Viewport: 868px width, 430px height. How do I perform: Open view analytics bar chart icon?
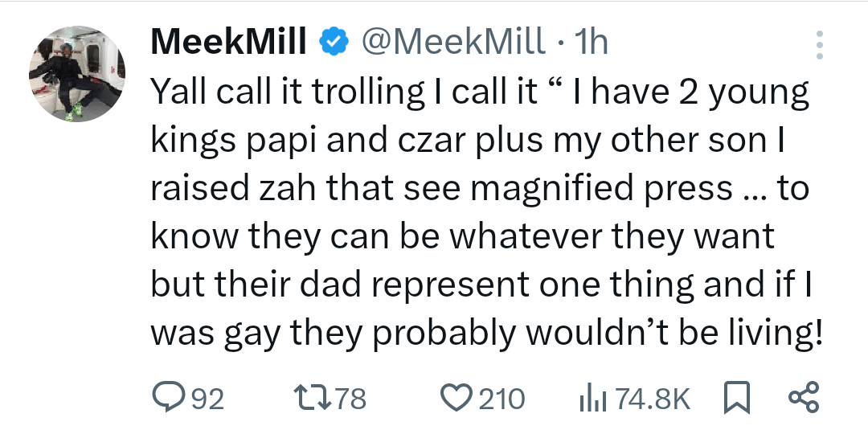tap(592, 398)
